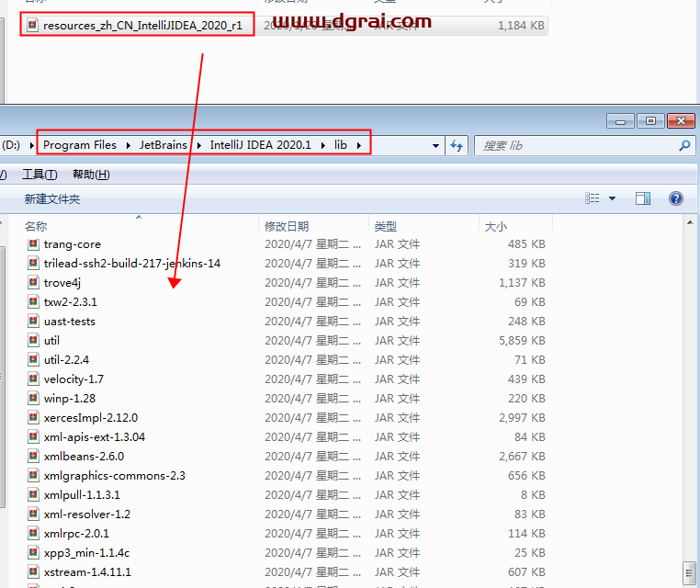This screenshot has height=588, width=700.
Task: Click the JAR icon of xml-apis-ext-1.3.04
Action: [x=33, y=436]
